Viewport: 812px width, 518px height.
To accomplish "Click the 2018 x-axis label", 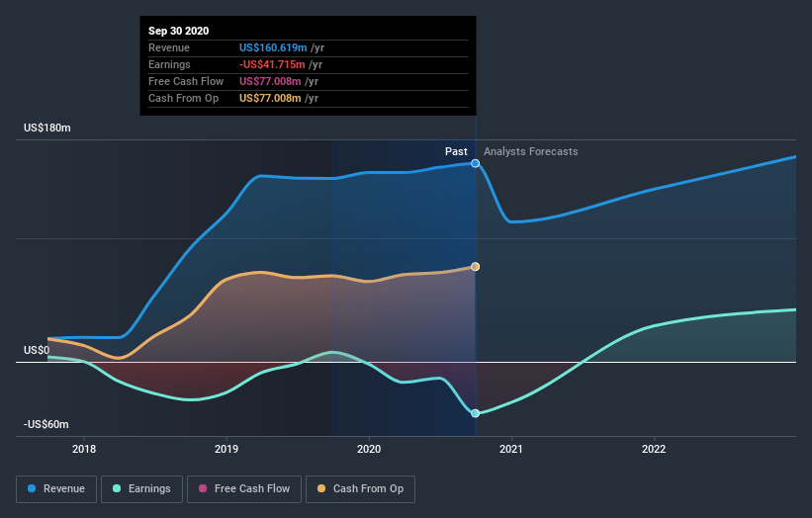I will tap(84, 449).
